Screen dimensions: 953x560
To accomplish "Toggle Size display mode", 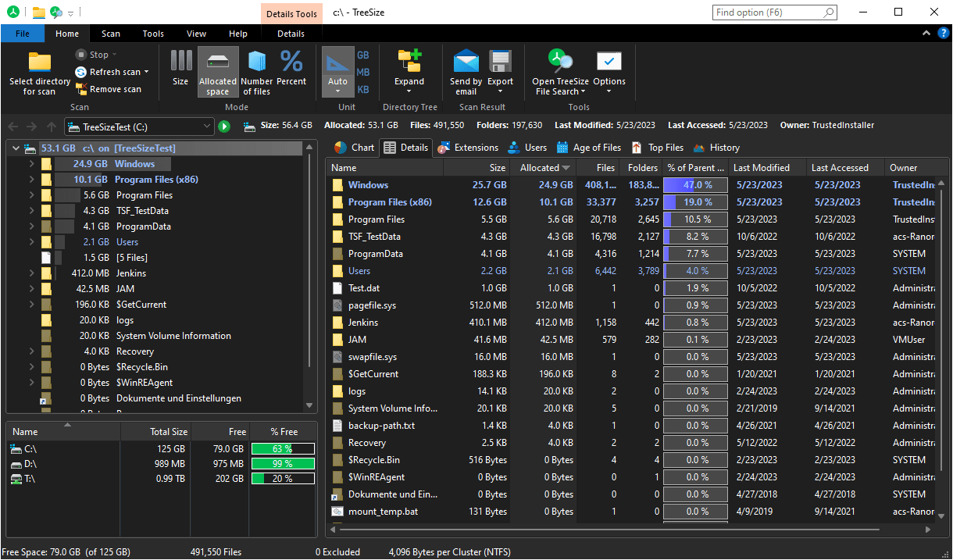I will tap(180, 72).
